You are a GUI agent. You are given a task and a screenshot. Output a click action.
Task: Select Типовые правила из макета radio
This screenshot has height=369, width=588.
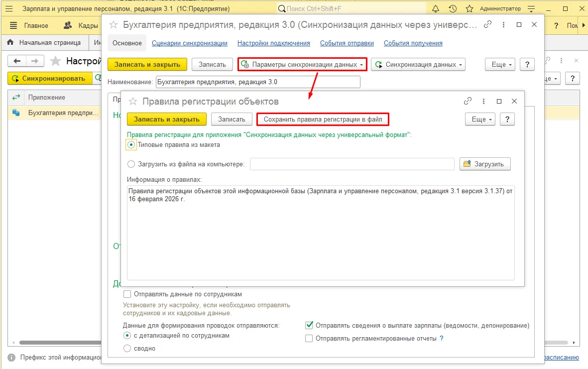[x=131, y=145]
